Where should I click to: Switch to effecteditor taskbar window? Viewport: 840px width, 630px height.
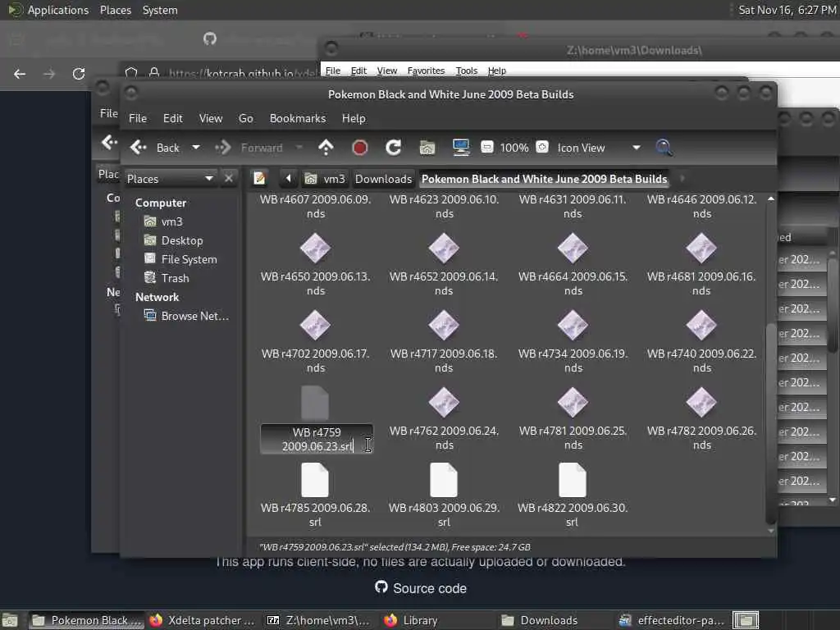coord(672,620)
